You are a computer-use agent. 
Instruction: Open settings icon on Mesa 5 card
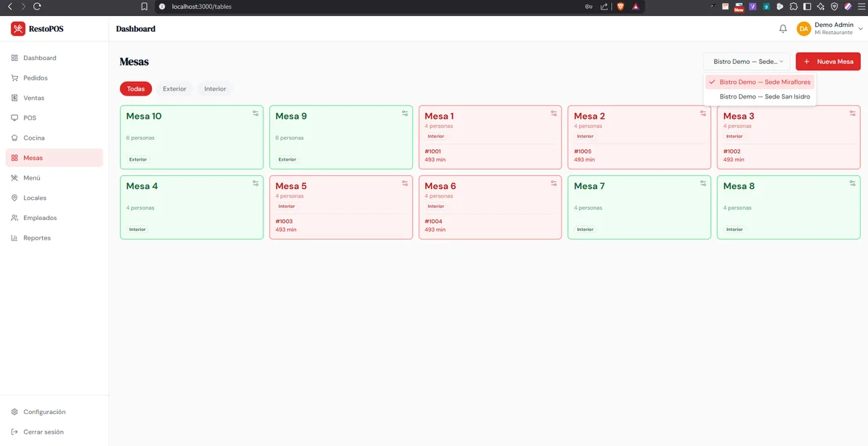pyautogui.click(x=405, y=183)
